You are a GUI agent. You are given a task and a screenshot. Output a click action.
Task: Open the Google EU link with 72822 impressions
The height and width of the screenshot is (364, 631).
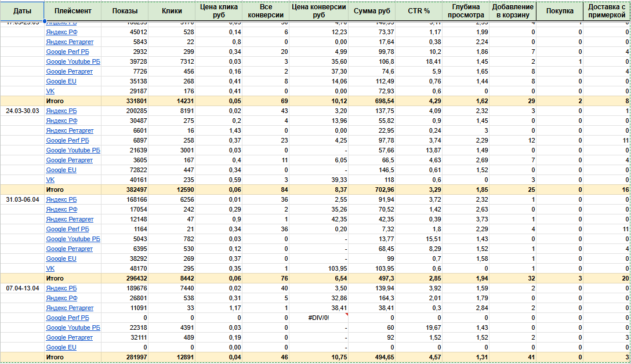(x=61, y=170)
